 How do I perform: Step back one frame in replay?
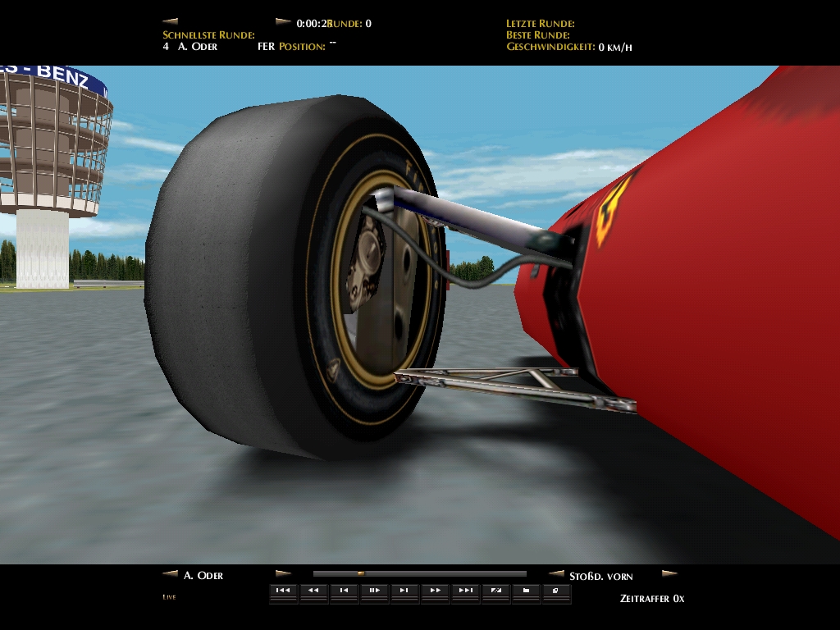click(x=344, y=591)
